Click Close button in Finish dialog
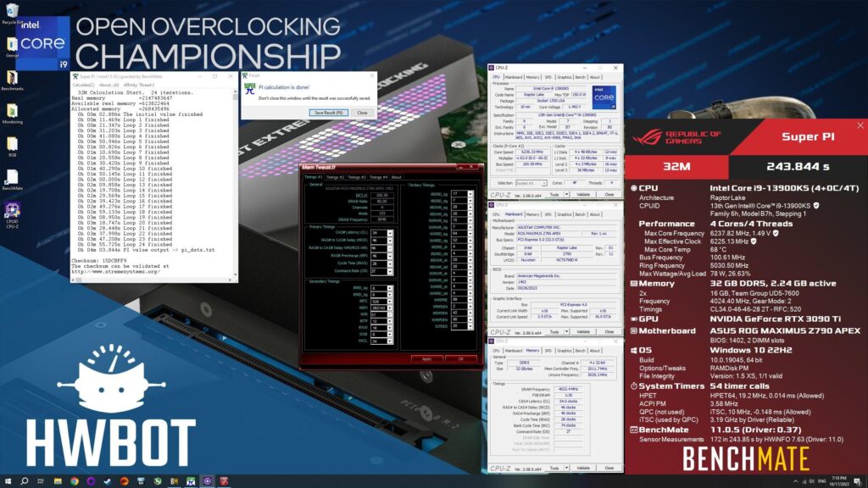The width and height of the screenshot is (868, 488). pyautogui.click(x=362, y=113)
